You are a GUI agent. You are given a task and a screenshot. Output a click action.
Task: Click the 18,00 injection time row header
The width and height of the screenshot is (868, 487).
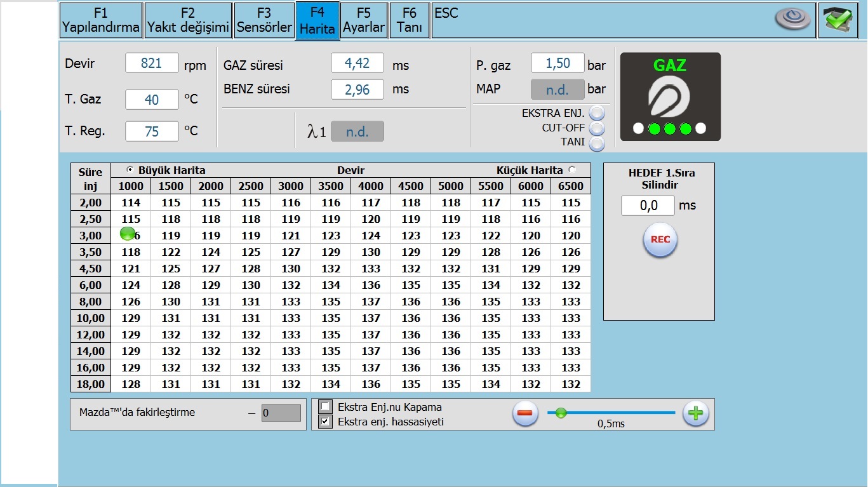tap(90, 384)
